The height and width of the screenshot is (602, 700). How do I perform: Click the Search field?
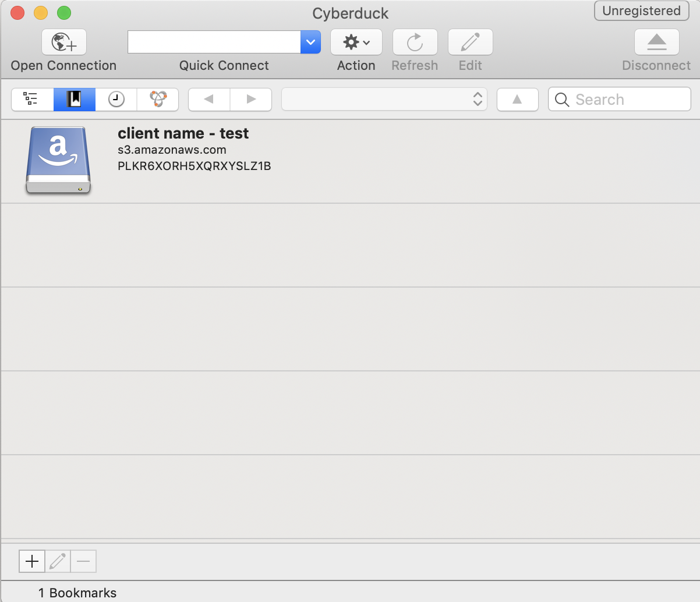pyautogui.click(x=620, y=100)
